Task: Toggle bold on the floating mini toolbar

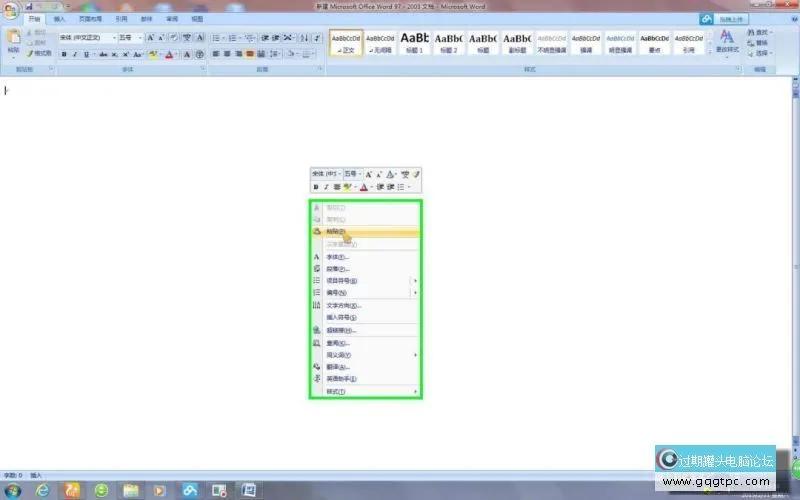Action: click(x=316, y=186)
